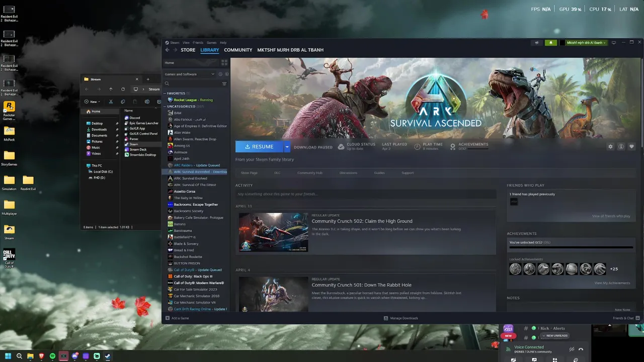Open the Steam menu
The width and height of the screenshot is (644, 362).
point(174,43)
